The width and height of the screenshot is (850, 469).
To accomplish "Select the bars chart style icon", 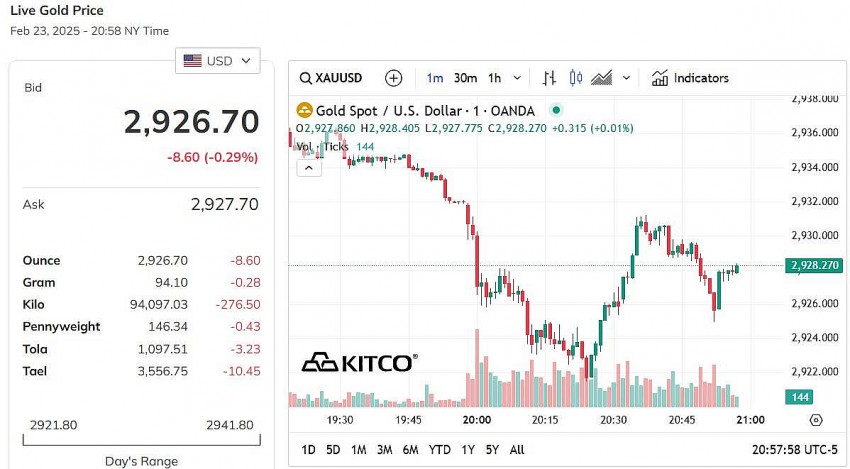I will (549, 78).
